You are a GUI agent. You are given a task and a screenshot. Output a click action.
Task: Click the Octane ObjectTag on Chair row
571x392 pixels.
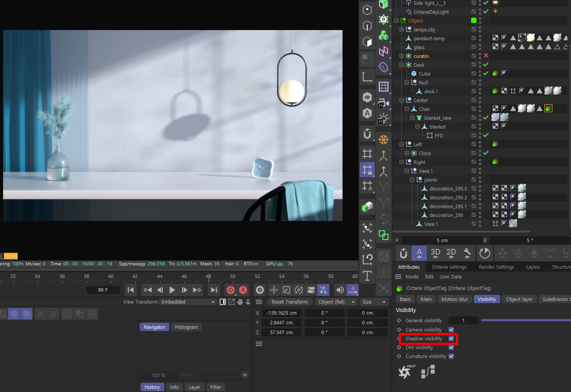point(548,109)
